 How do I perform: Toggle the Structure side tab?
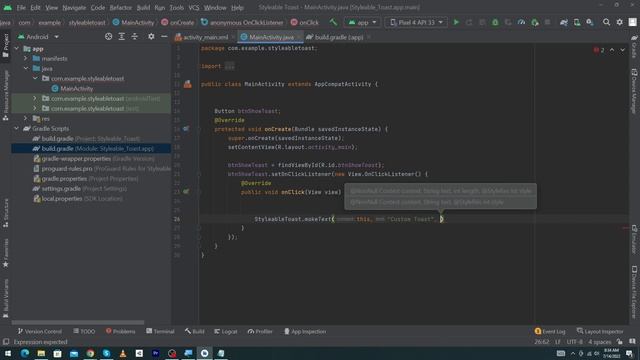click(6, 213)
